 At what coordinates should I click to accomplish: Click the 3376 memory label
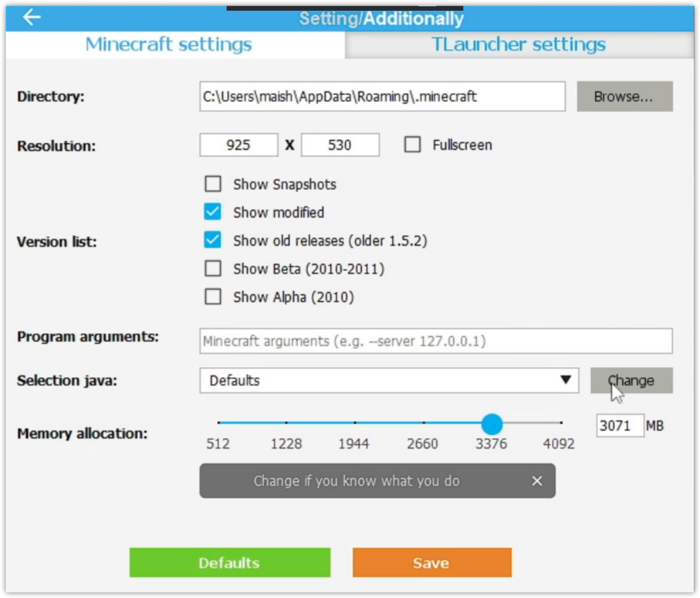491,444
